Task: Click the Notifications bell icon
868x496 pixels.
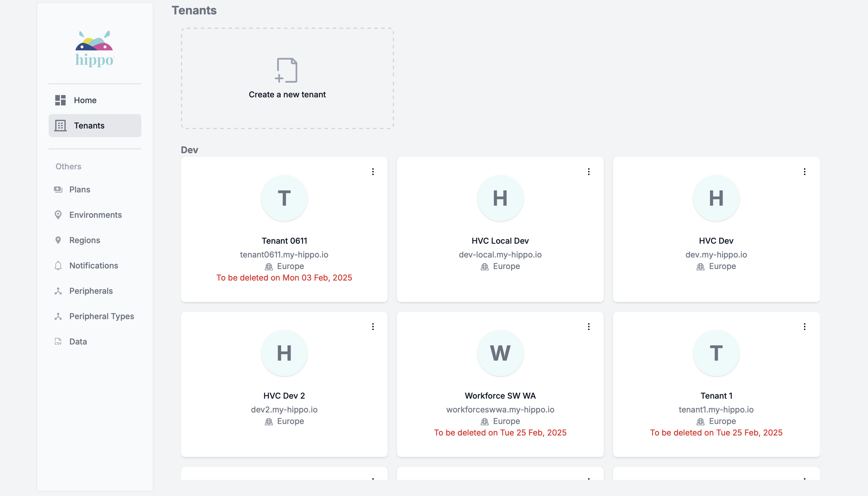Action: (58, 266)
